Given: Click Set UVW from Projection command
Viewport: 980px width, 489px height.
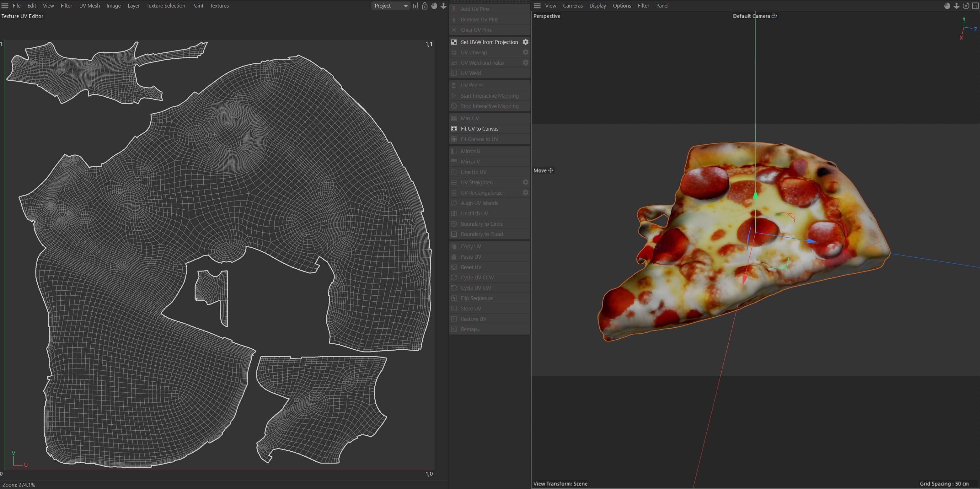Looking at the screenshot, I should coord(489,42).
